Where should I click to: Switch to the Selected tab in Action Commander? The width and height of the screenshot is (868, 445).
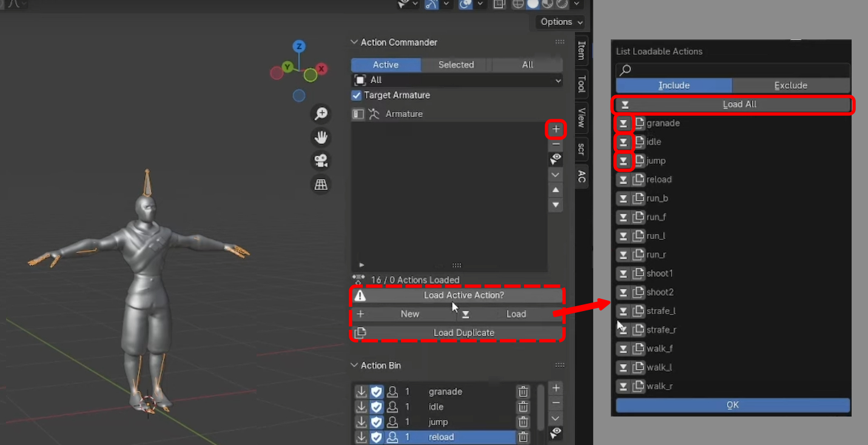point(456,65)
